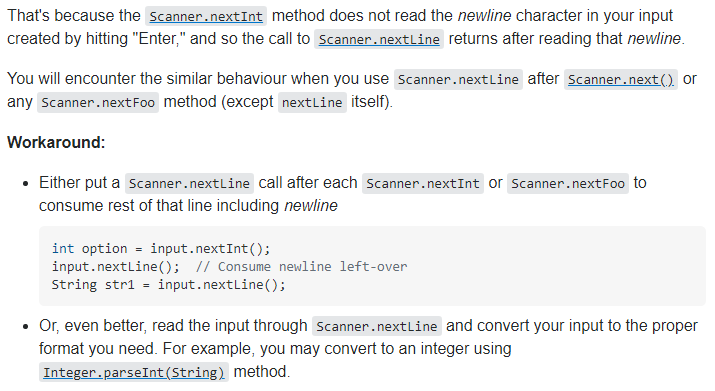Click the Workaround heading
715x391 pixels.
pyautogui.click(x=56, y=142)
